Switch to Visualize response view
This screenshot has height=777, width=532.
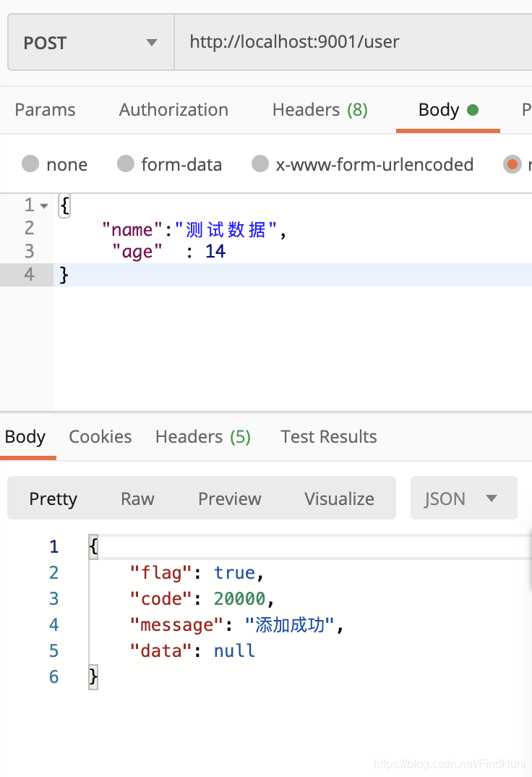pyautogui.click(x=339, y=498)
